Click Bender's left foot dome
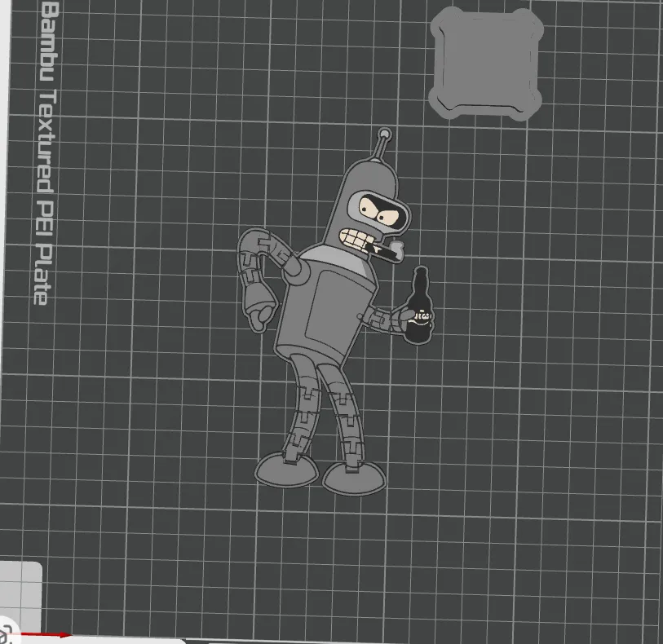This screenshot has width=663, height=644. tap(286, 470)
